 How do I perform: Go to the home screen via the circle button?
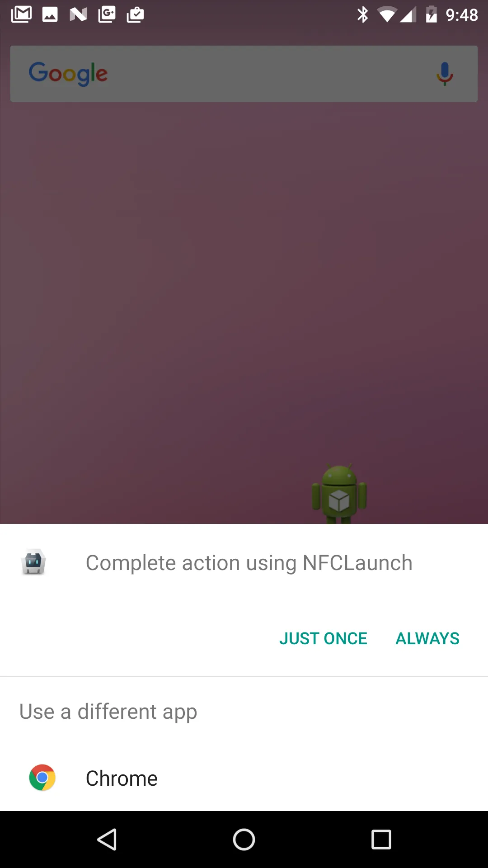pyautogui.click(x=244, y=840)
